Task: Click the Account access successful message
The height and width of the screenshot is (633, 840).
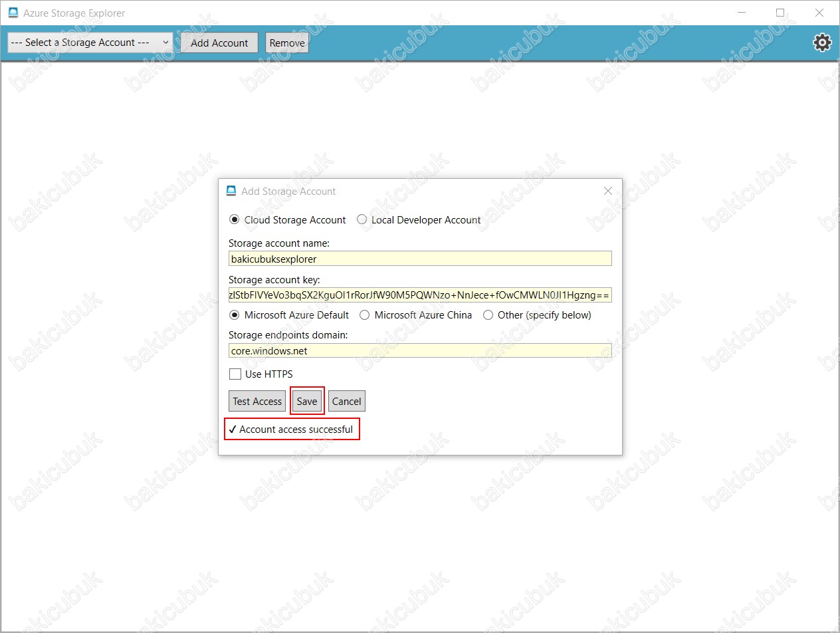Action: (291, 430)
